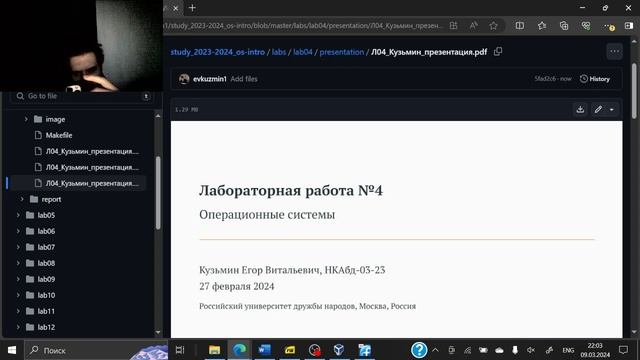Show hidden system tray icons
Viewport: 640px width, 360px height.
[436, 350]
